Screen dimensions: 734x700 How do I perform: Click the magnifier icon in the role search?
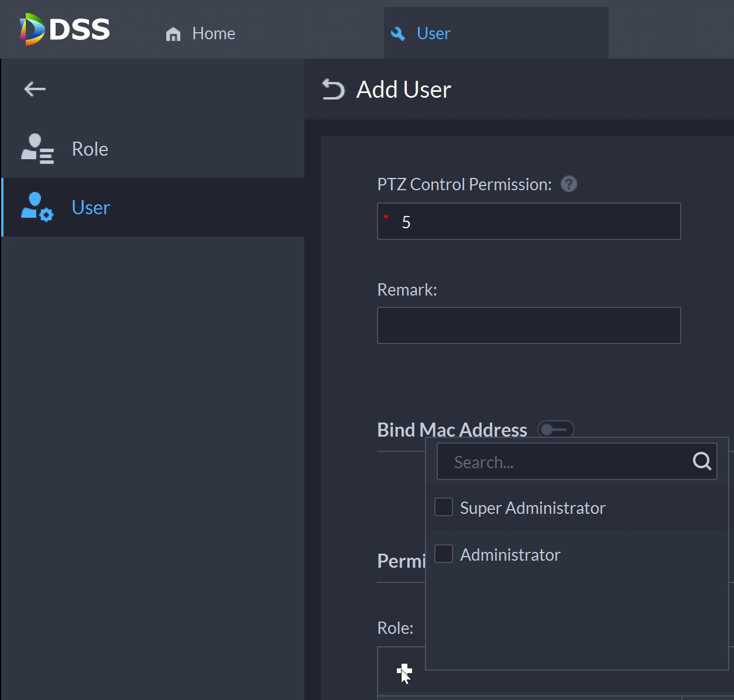702,462
